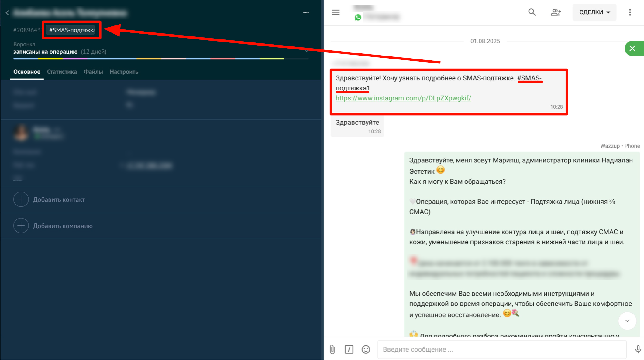The width and height of the screenshot is (644, 360).
Task: Click the back arrow in lead card
Action: (x=7, y=13)
